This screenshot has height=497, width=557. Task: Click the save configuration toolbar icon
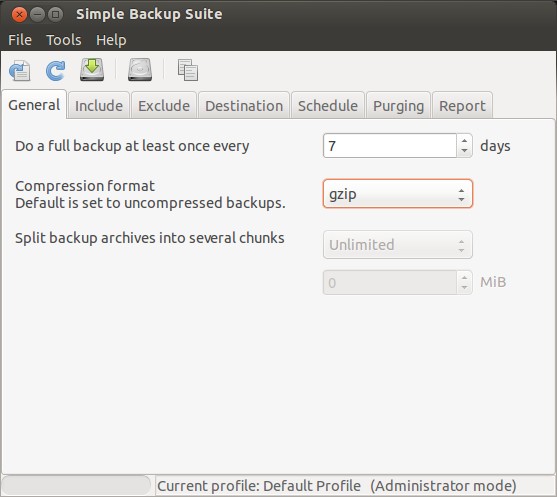[20, 70]
